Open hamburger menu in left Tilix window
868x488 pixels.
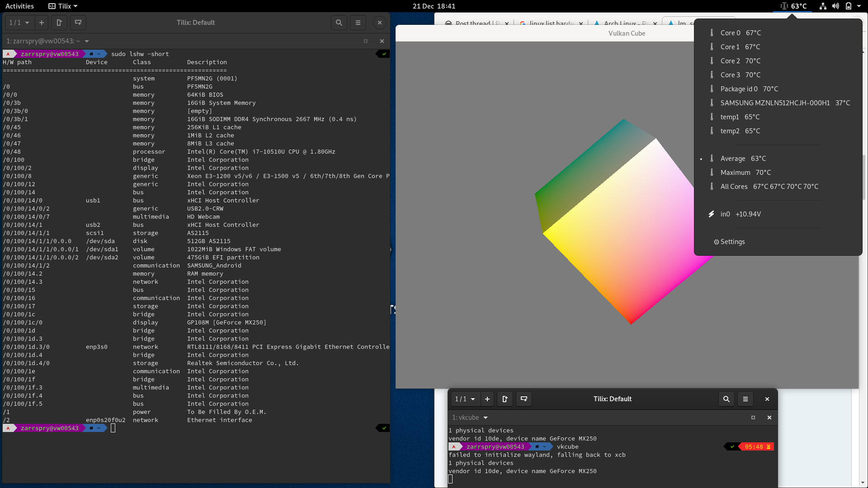358,23
